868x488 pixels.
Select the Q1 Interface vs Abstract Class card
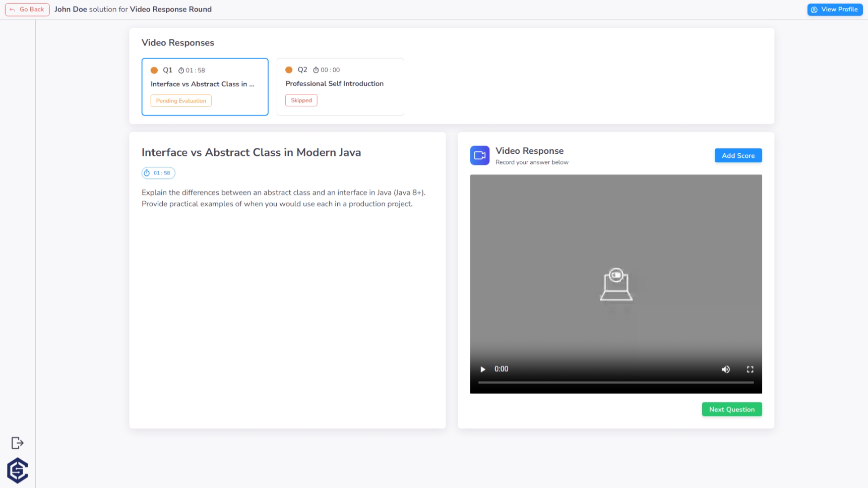click(x=205, y=87)
